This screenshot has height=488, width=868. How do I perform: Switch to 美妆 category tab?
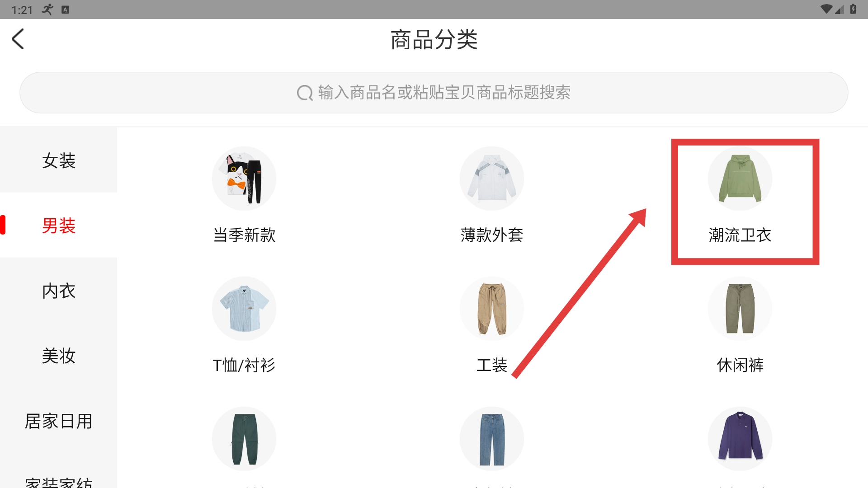click(x=59, y=356)
